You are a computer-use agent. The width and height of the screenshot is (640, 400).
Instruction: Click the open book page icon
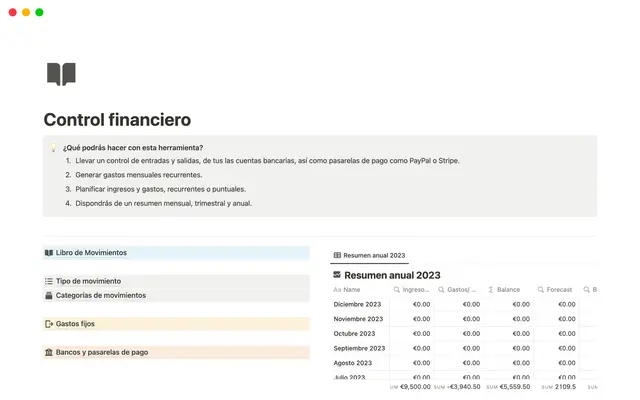[x=61, y=74]
